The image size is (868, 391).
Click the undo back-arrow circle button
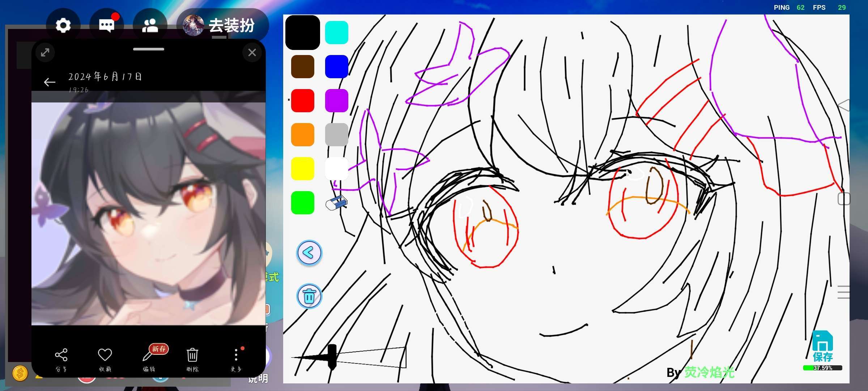(x=309, y=253)
